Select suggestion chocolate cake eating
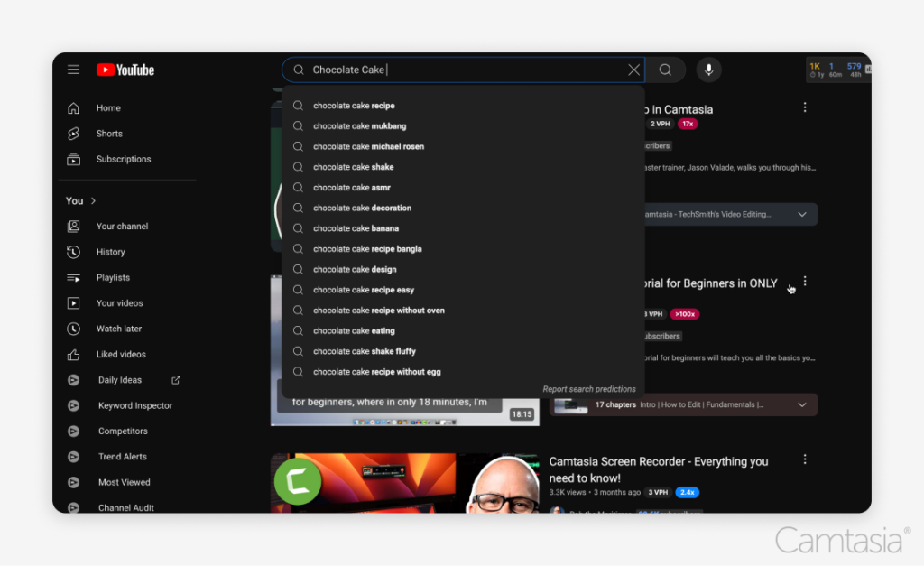This screenshot has width=924, height=566. pyautogui.click(x=463, y=330)
